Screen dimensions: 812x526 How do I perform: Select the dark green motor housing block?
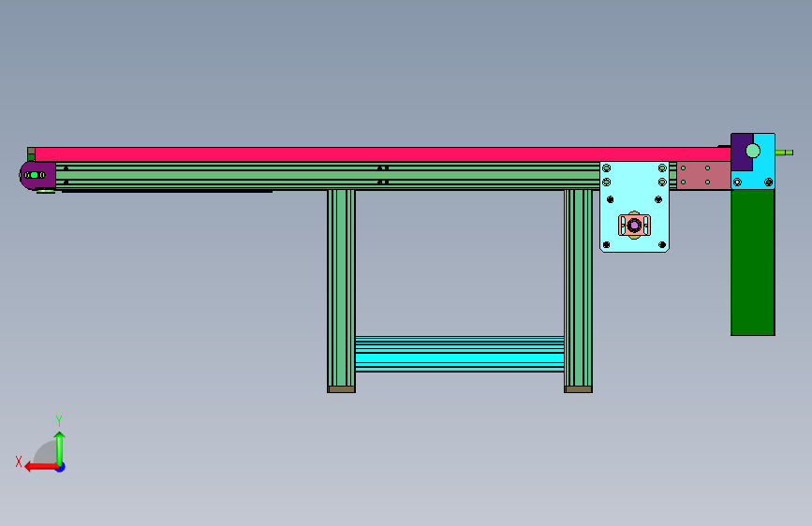click(753, 262)
